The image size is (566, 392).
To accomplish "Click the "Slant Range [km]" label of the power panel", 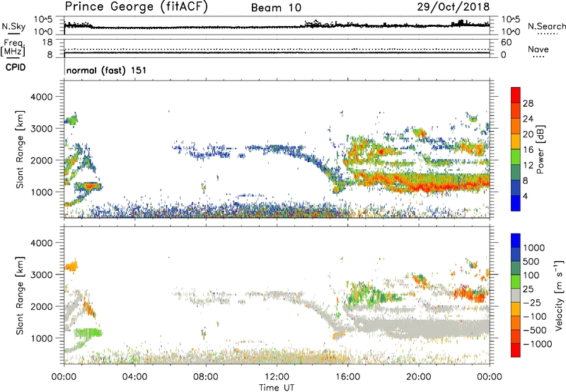I will pyautogui.click(x=20, y=149).
